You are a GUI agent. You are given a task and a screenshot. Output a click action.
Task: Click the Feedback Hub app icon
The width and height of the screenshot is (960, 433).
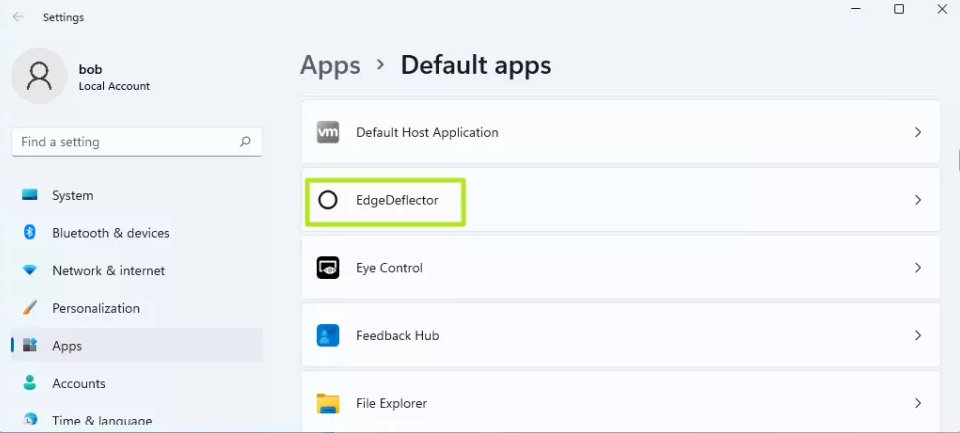pyautogui.click(x=328, y=336)
